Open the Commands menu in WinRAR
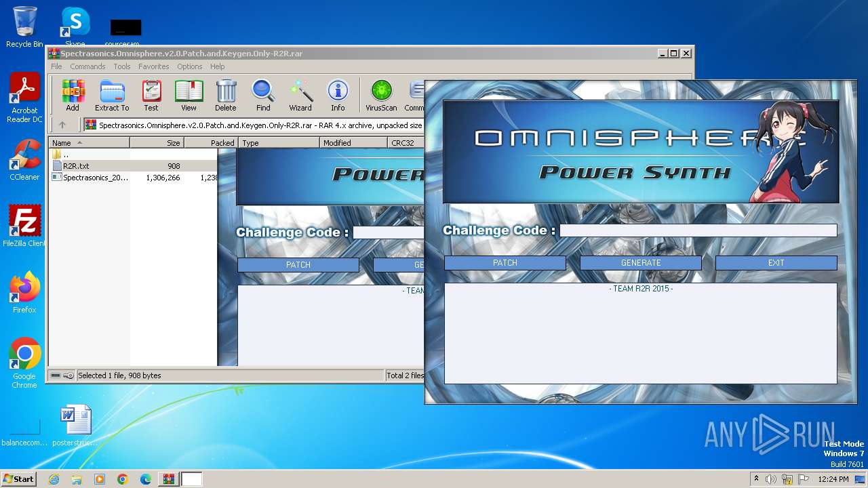 click(x=87, y=66)
